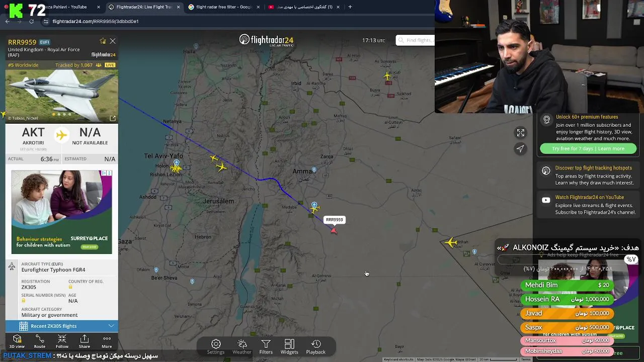Viewport: 644px width, 362px height.
Task: Start Playback history mode
Action: (316, 346)
